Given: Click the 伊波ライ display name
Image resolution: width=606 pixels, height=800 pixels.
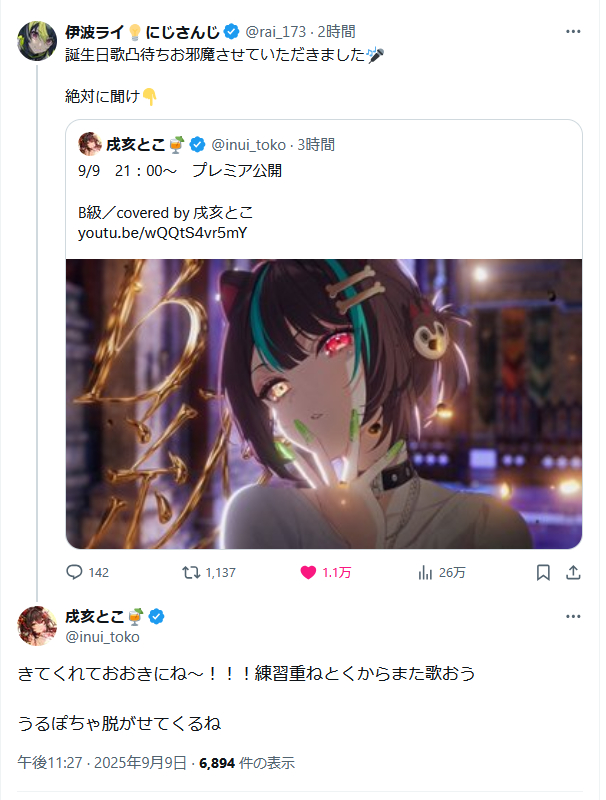Looking at the screenshot, I should coord(95,32).
